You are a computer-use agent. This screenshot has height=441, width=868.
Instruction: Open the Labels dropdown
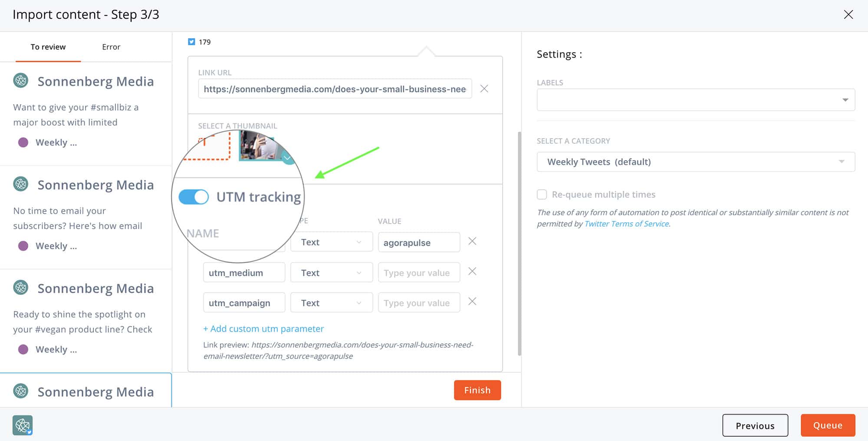[696, 100]
